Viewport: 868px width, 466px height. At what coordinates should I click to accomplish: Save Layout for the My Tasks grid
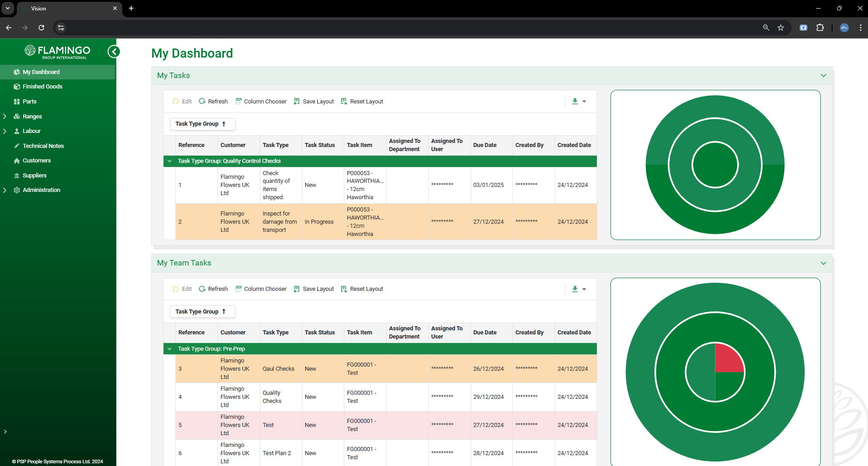pyautogui.click(x=314, y=102)
